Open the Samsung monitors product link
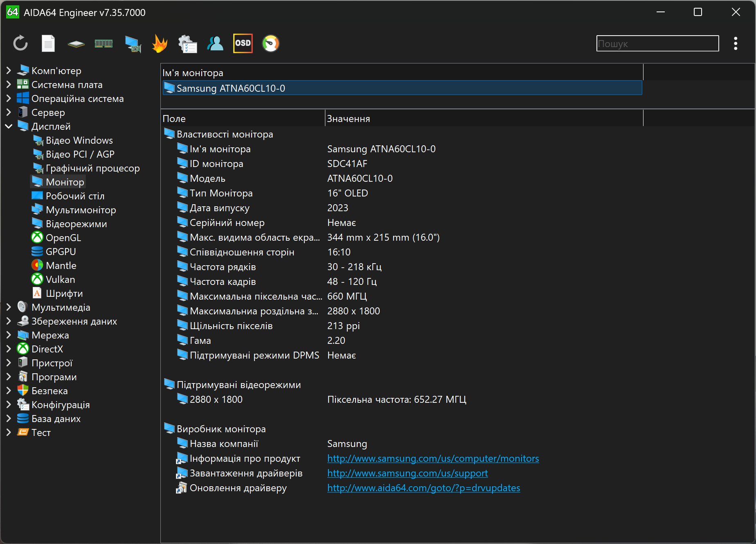Image resolution: width=756 pixels, height=544 pixels. click(x=433, y=458)
